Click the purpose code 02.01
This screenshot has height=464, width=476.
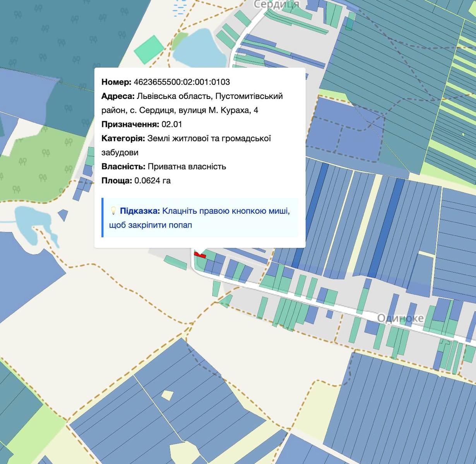click(171, 124)
